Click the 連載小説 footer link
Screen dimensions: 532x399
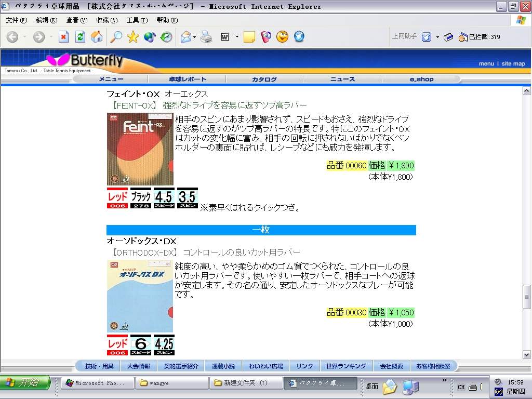coord(223,366)
